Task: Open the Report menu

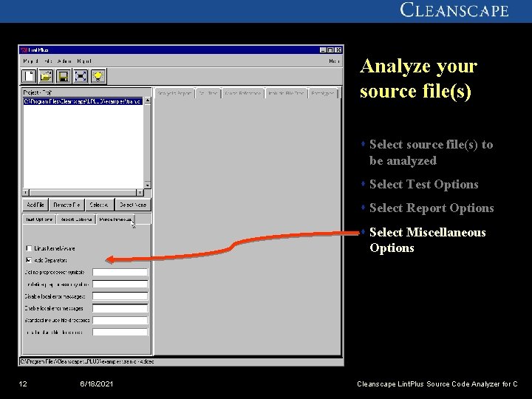Action: click(x=83, y=61)
